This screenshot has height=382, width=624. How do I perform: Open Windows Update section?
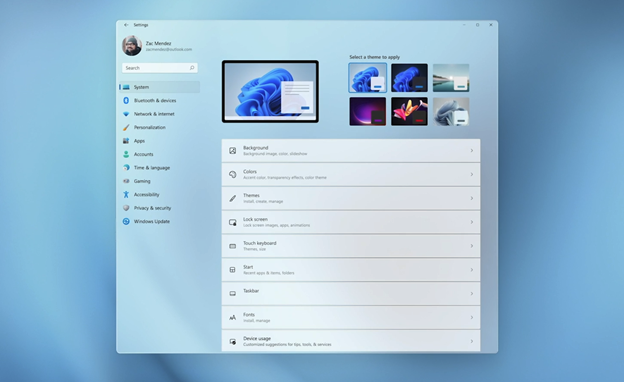click(x=159, y=222)
